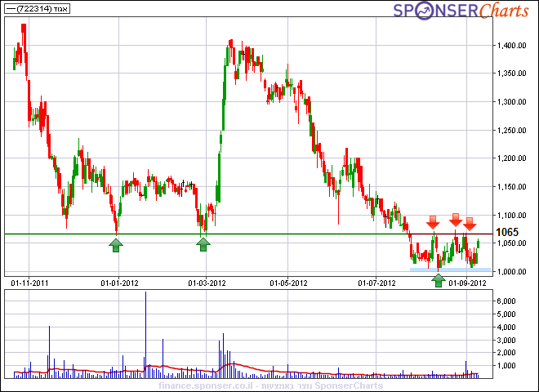The image size is (539, 392).
Task: Select the 3,000 volume axis label
Action: (506, 341)
